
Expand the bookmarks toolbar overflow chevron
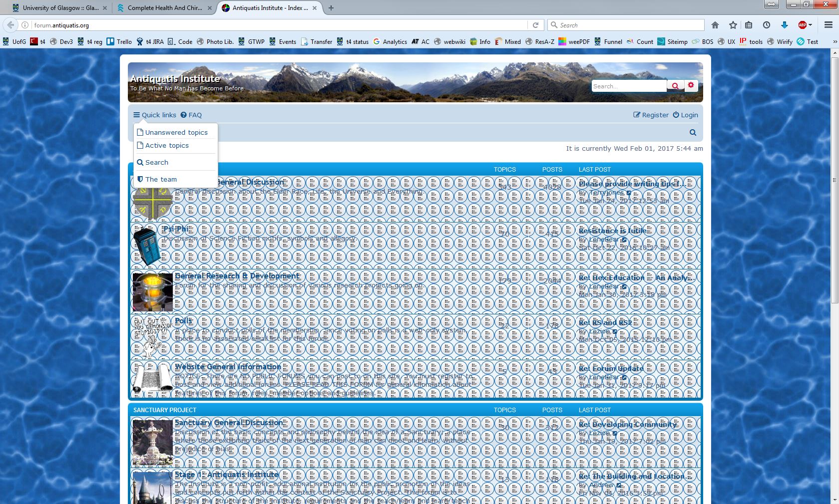click(x=834, y=42)
